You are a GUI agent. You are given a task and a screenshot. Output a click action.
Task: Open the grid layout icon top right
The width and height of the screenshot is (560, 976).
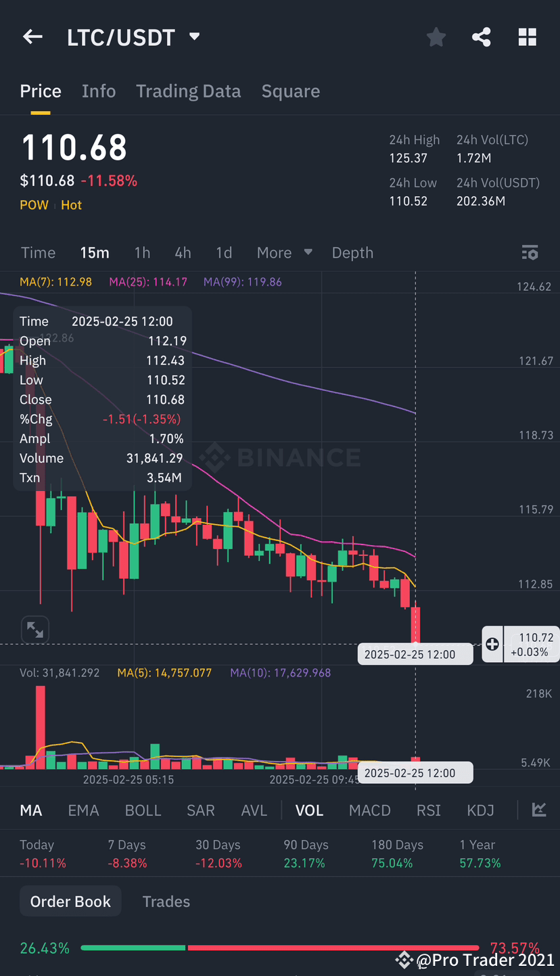pos(528,37)
